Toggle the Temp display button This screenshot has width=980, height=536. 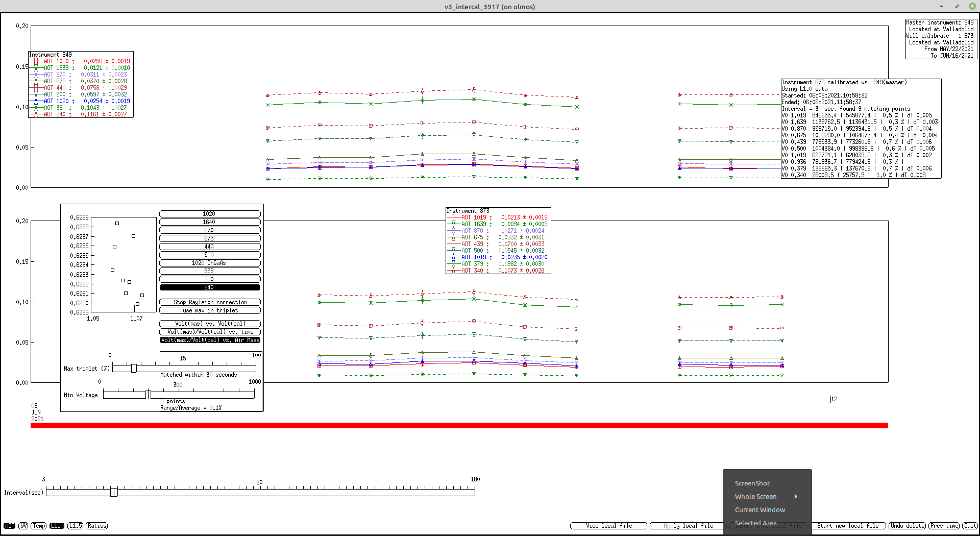[39, 526]
